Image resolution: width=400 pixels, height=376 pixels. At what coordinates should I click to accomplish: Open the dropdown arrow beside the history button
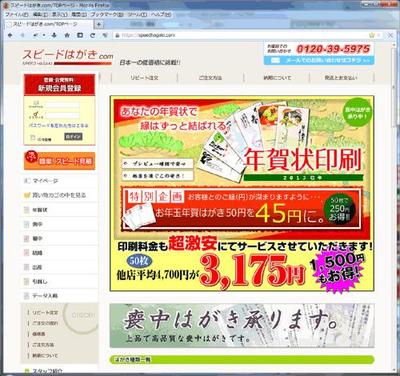pyautogui.click(x=44, y=35)
